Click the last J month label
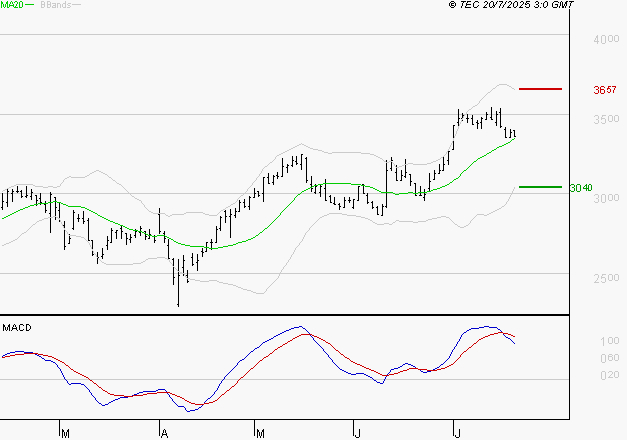The width and height of the screenshot is (627, 440). [458, 434]
